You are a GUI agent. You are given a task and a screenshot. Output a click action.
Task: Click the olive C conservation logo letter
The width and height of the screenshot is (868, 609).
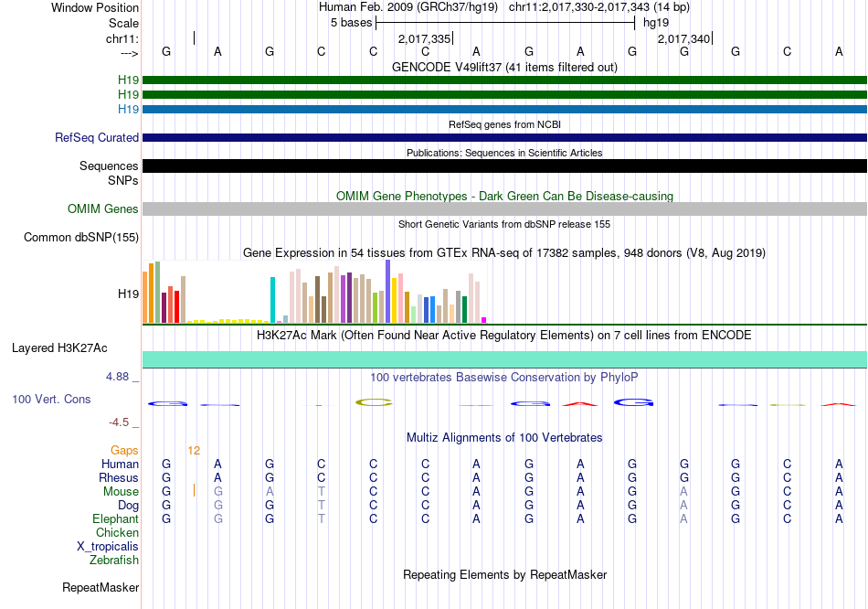374,402
